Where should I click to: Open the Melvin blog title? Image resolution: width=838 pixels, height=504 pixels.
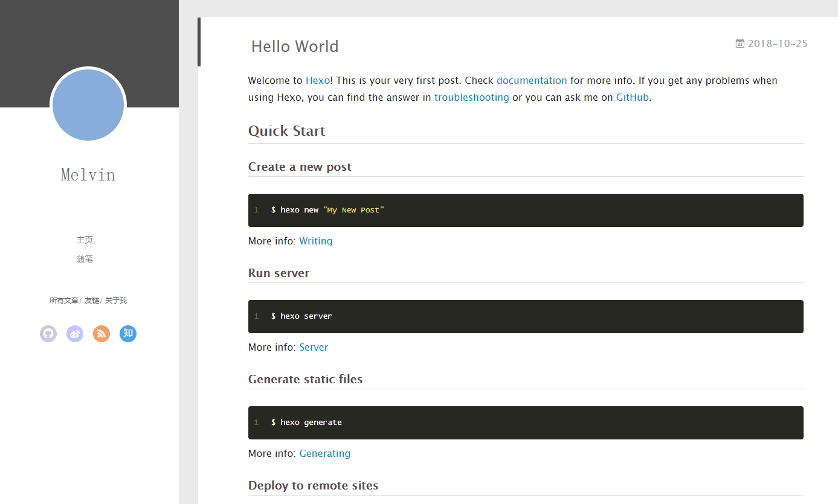point(88,175)
